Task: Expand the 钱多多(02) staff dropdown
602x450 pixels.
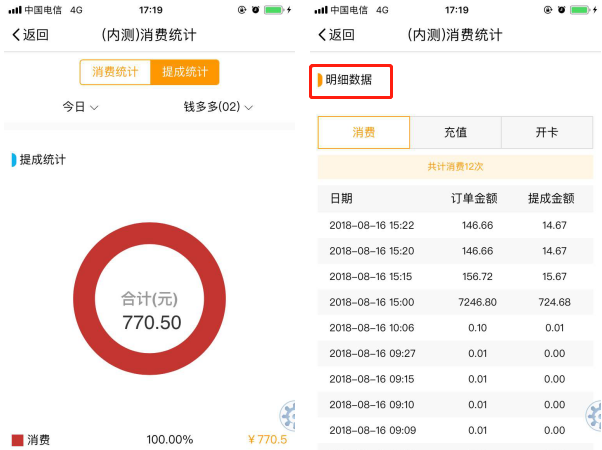Action: 218,107
